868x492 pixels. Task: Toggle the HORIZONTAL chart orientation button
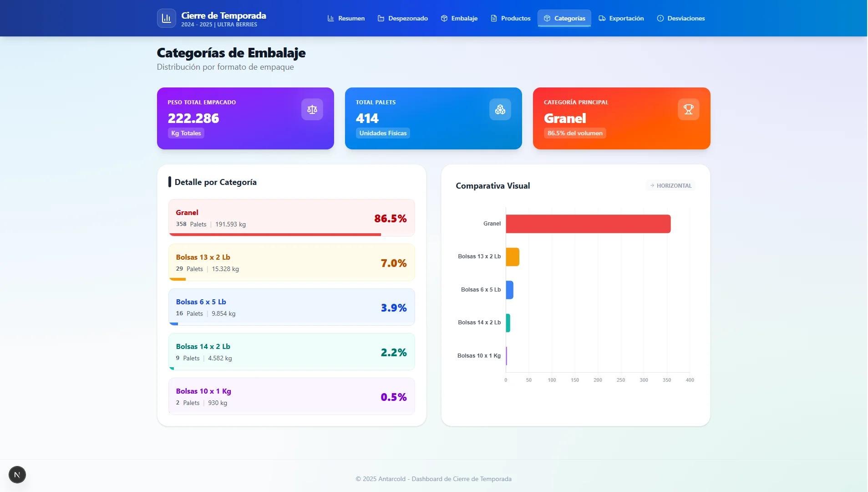pos(670,185)
